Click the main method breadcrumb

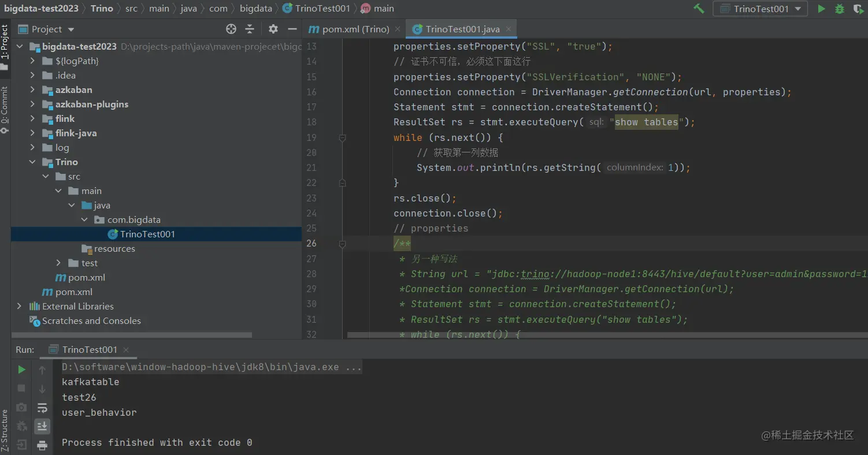(x=378, y=8)
